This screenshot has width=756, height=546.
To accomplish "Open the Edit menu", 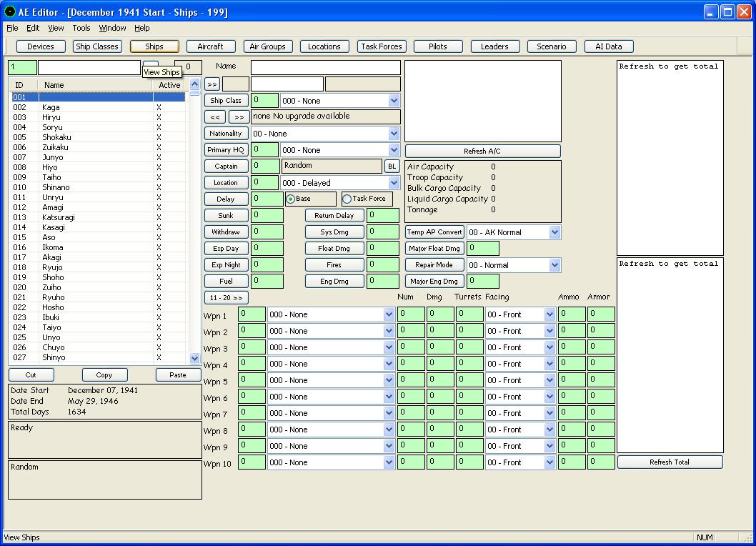I will (x=33, y=28).
